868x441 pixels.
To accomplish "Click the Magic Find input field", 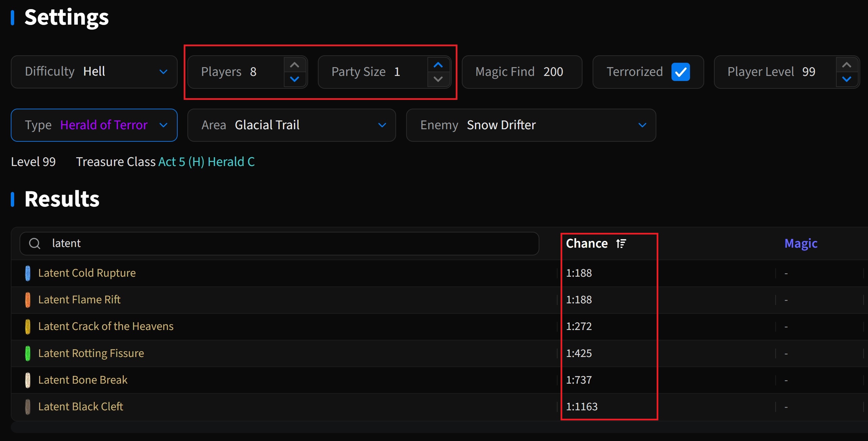I will (x=553, y=72).
